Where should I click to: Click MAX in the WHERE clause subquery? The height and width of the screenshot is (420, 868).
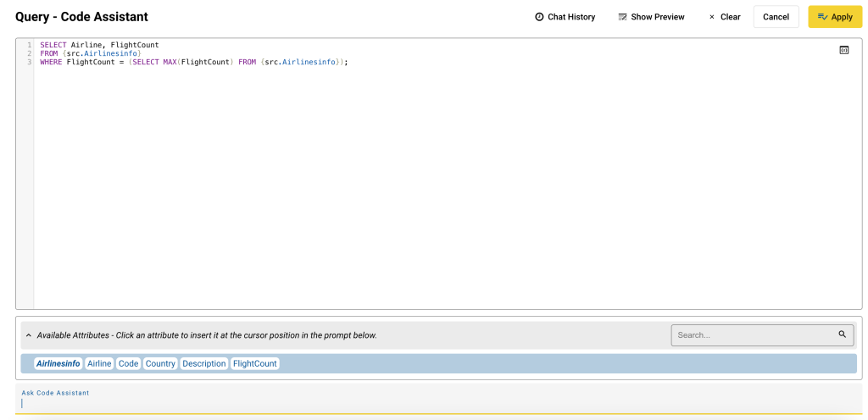coord(170,62)
